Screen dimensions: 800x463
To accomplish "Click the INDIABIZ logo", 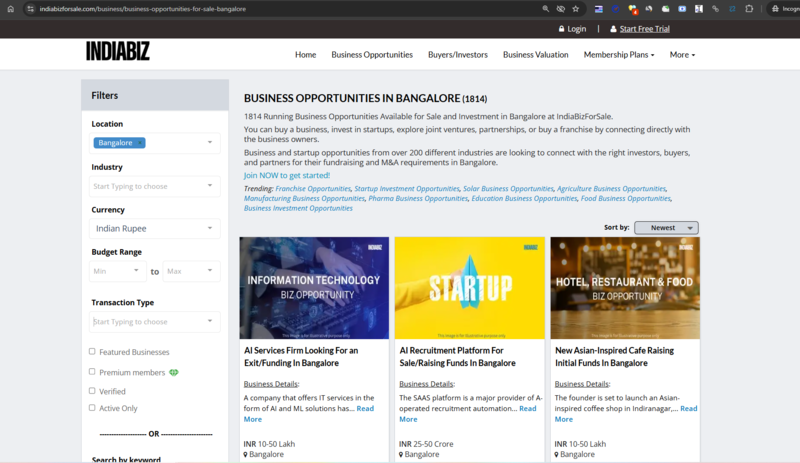I will click(x=118, y=51).
